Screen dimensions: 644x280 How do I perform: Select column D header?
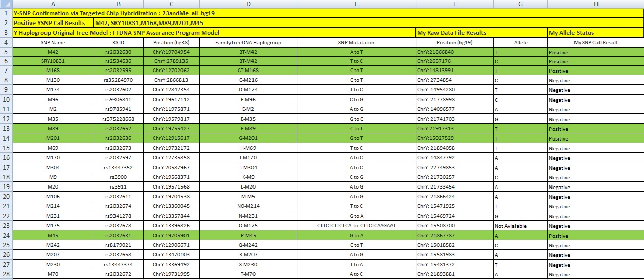(x=248, y=4)
